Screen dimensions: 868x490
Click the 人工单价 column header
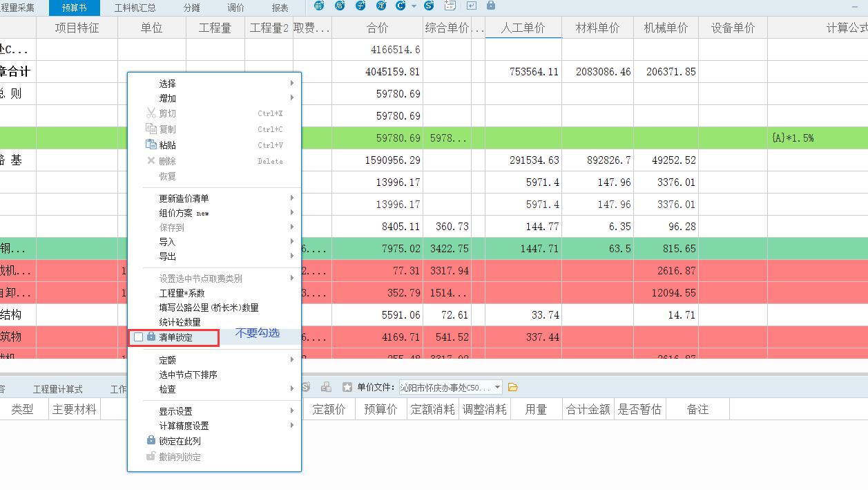coord(523,28)
